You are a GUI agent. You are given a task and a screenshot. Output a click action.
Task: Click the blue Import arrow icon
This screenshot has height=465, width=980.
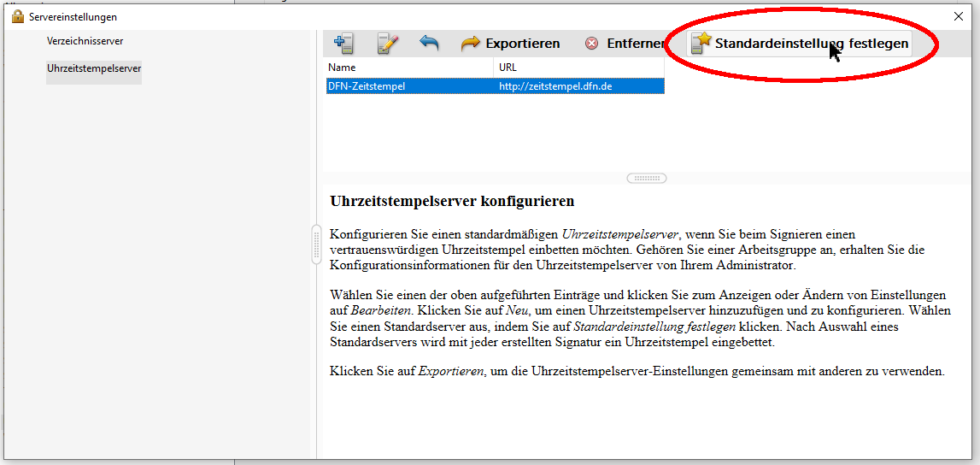click(429, 43)
